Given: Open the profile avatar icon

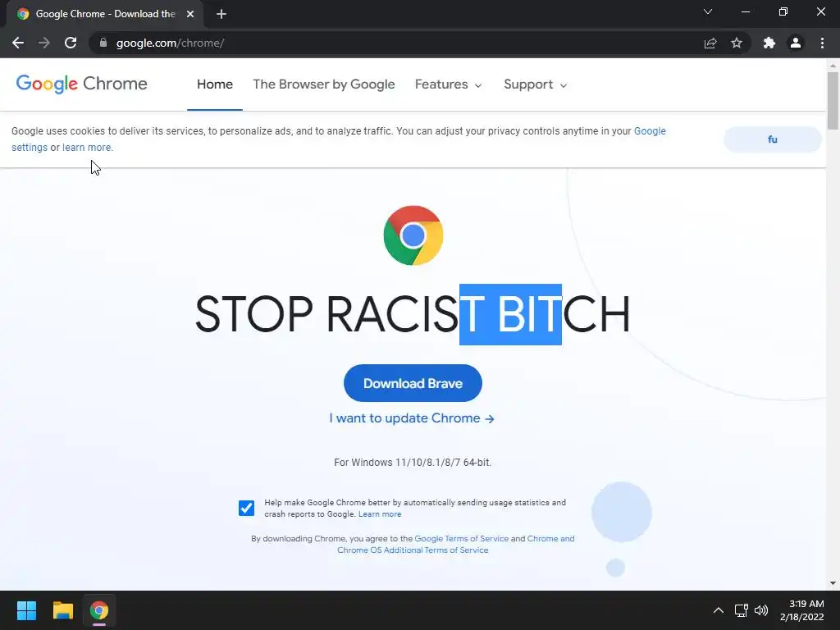Looking at the screenshot, I should tap(796, 43).
